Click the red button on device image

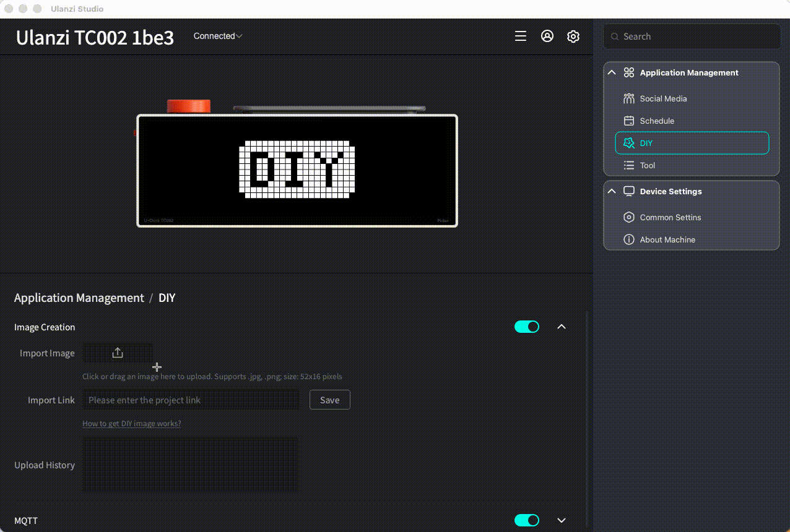[x=189, y=106]
